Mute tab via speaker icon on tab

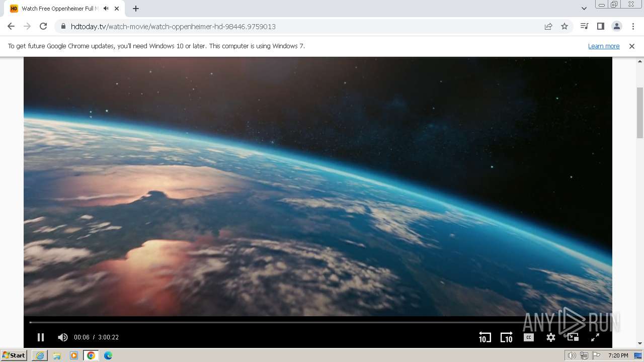pyautogui.click(x=106, y=9)
